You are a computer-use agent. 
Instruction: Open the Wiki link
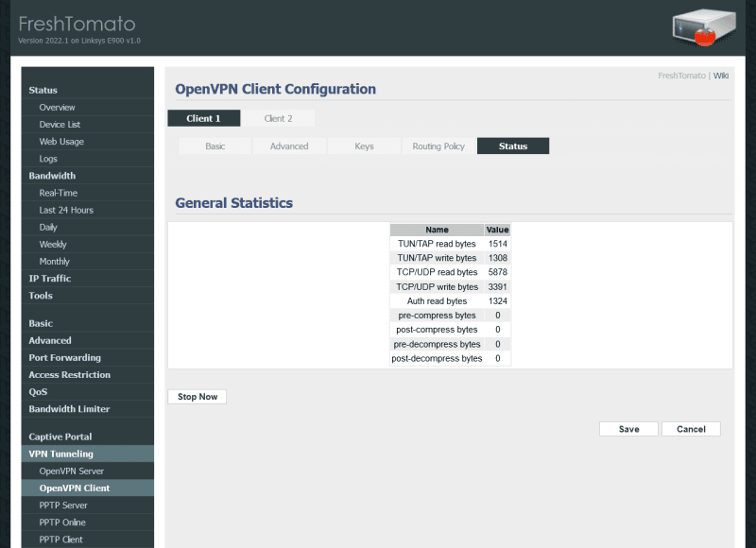[721, 76]
